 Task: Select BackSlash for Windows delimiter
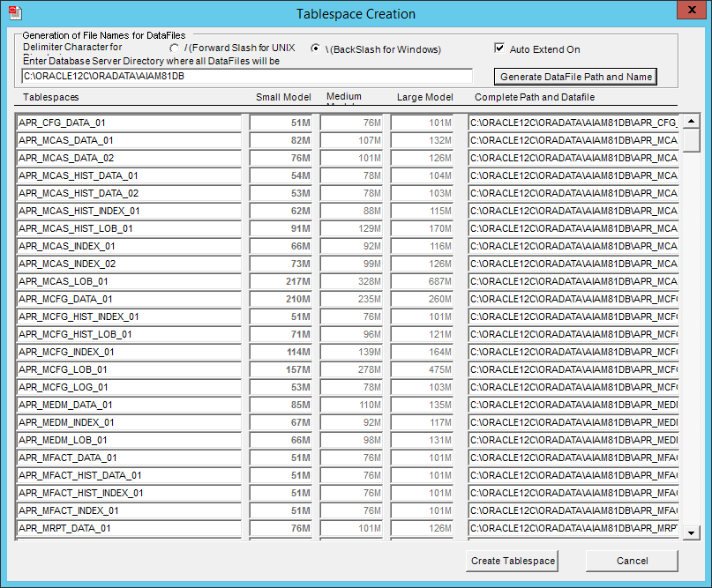pos(315,48)
